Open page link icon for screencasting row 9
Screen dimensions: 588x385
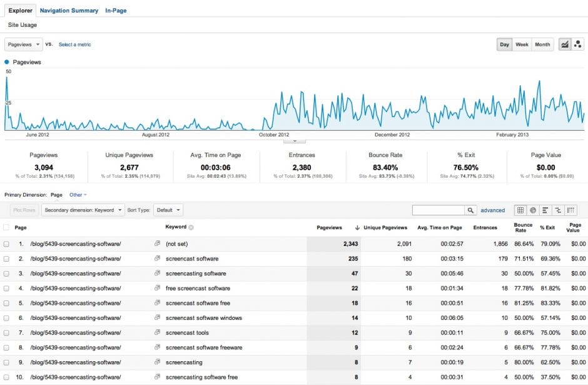pyautogui.click(x=158, y=362)
